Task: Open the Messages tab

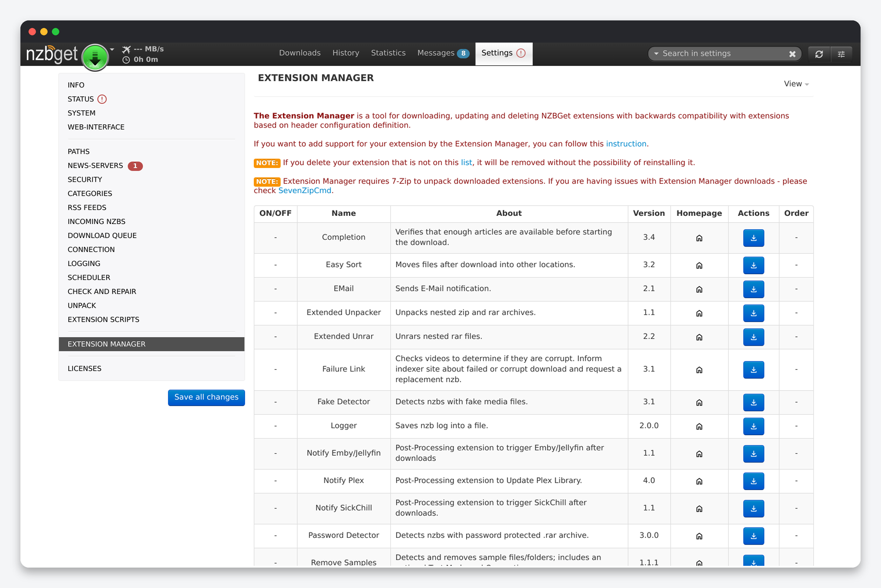Action: pos(443,53)
